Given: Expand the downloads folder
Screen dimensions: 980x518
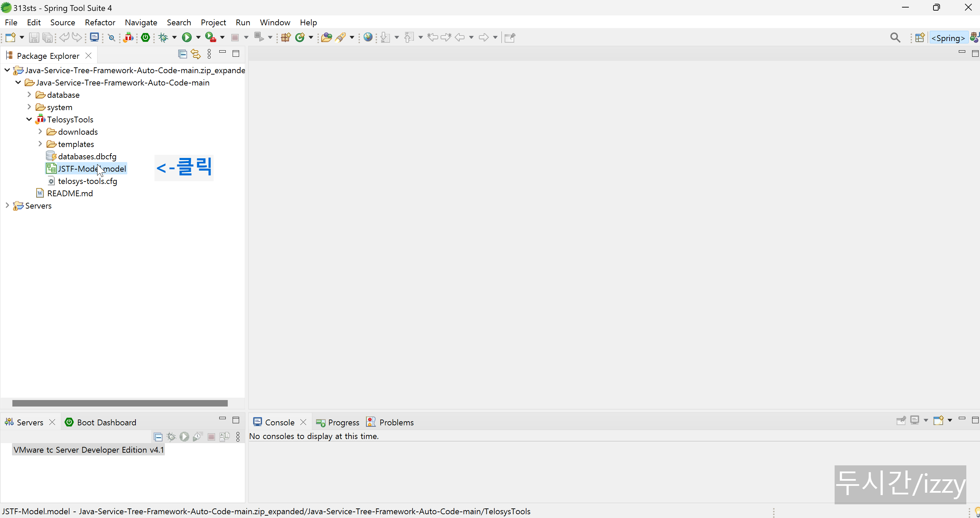Looking at the screenshot, I should (40, 131).
